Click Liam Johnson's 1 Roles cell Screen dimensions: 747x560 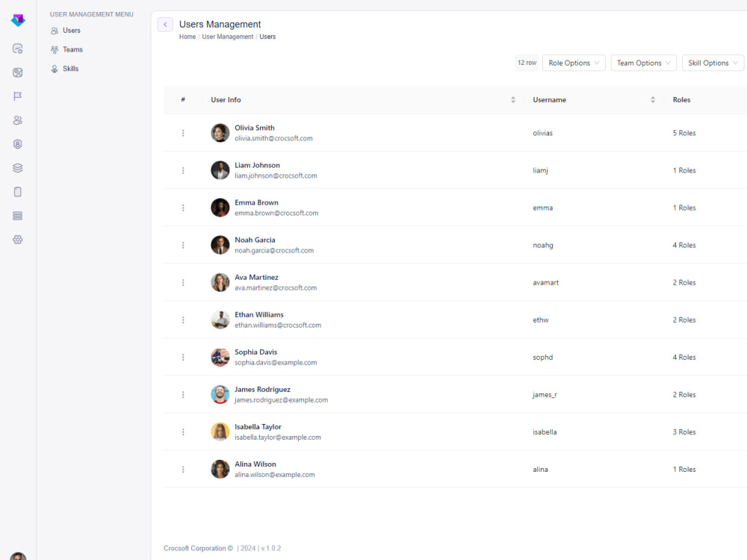pos(684,170)
